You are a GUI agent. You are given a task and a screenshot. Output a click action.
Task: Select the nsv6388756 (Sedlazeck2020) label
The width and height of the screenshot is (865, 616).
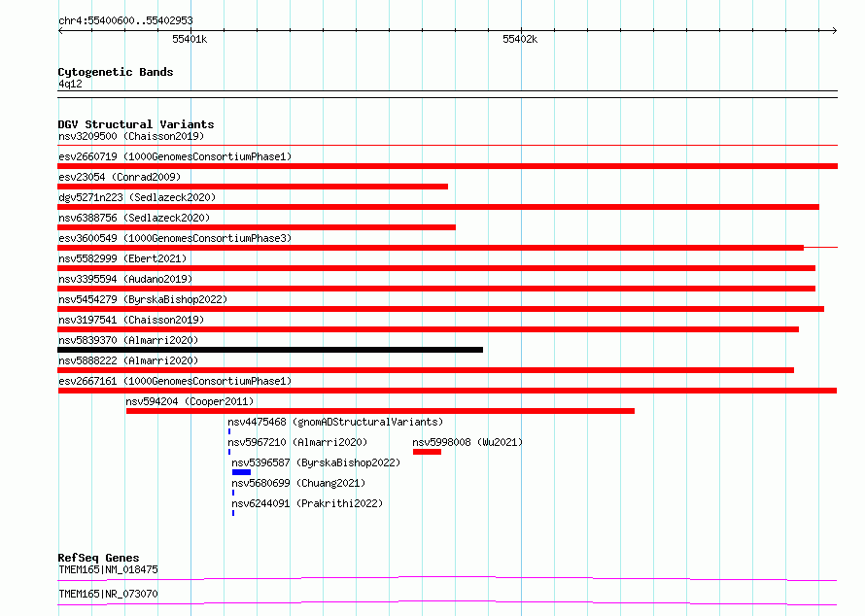click(134, 218)
